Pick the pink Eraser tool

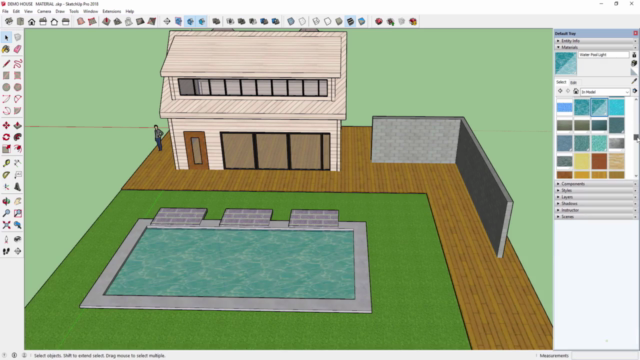[18, 49]
